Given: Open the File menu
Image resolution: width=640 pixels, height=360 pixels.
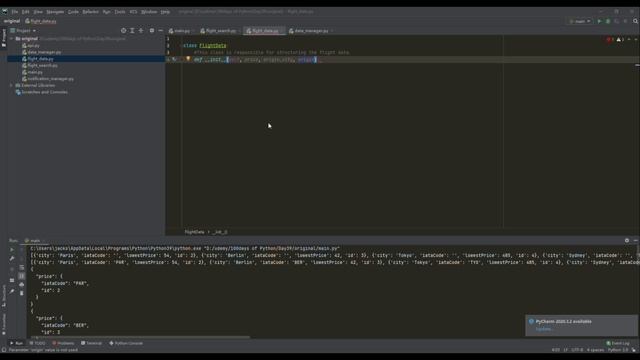Looking at the screenshot, I should point(15,12).
